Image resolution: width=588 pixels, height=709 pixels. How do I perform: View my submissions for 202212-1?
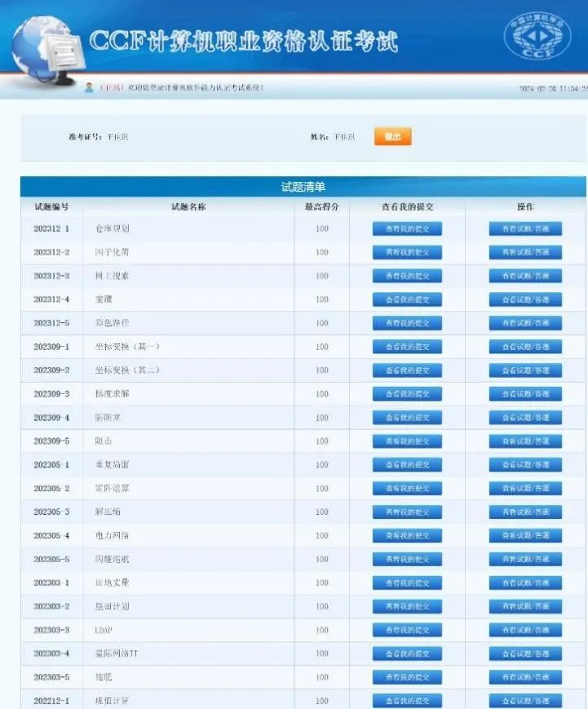point(407,701)
